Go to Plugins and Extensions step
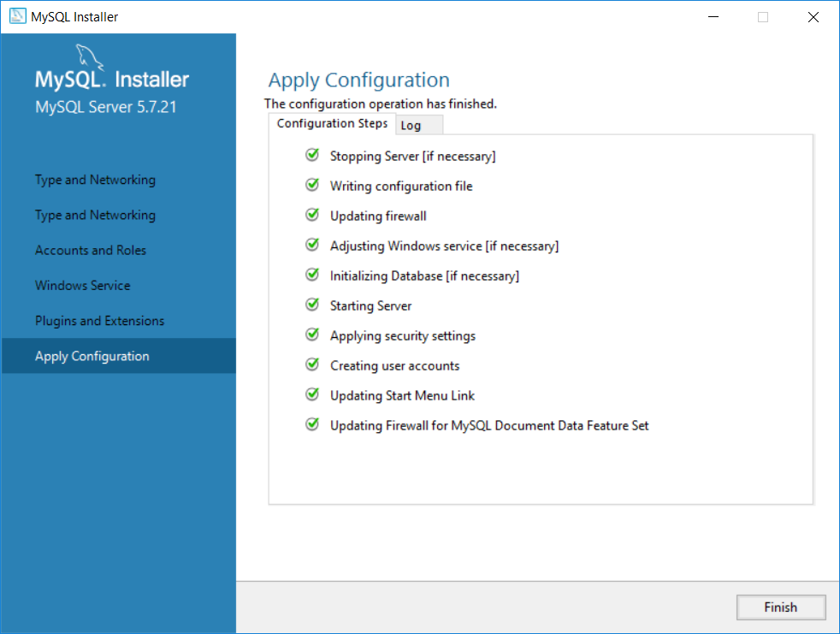This screenshot has height=634, width=840. coord(99,321)
